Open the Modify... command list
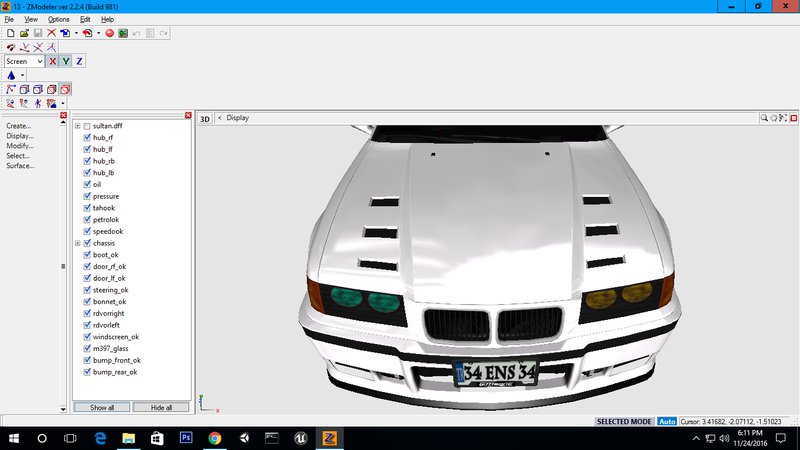 pyautogui.click(x=20, y=146)
